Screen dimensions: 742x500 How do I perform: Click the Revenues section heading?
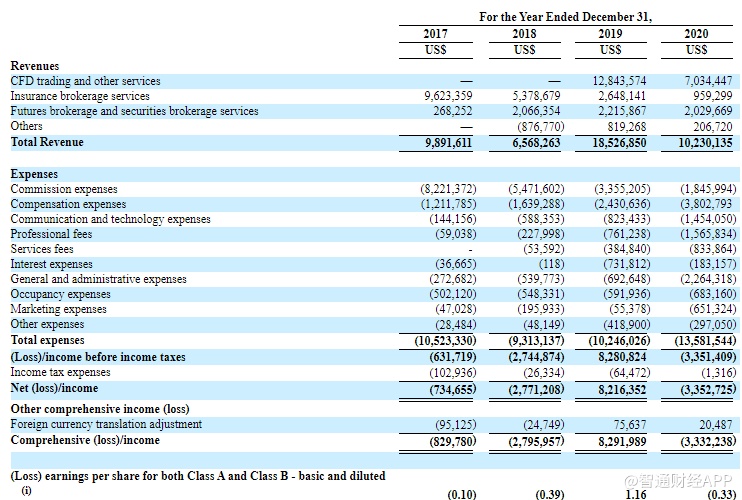click(x=34, y=66)
